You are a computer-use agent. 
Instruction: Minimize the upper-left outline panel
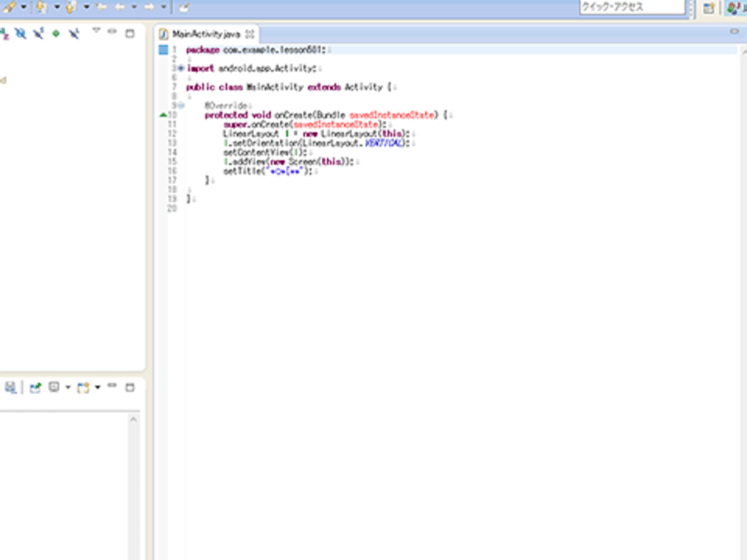pos(112,32)
